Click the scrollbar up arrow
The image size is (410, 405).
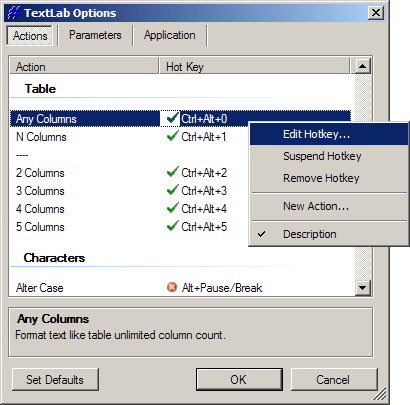tap(362, 66)
